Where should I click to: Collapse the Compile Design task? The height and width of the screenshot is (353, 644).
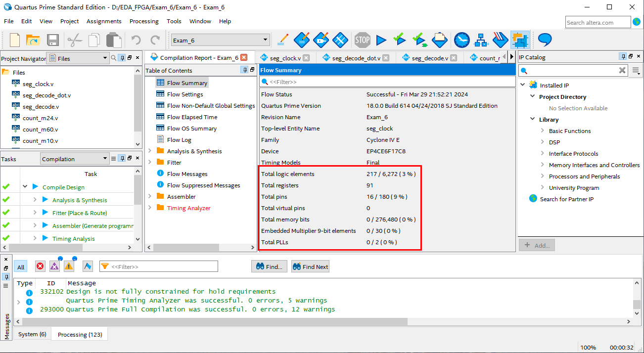point(25,187)
